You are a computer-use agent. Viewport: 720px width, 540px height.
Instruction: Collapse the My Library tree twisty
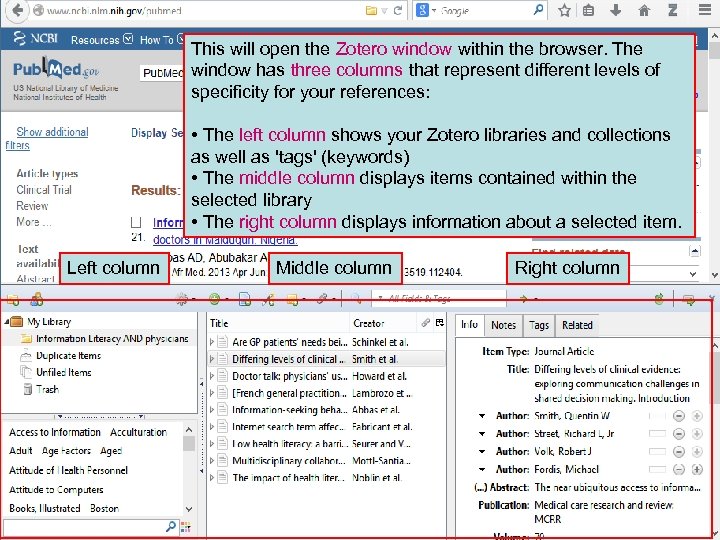coord(7,321)
